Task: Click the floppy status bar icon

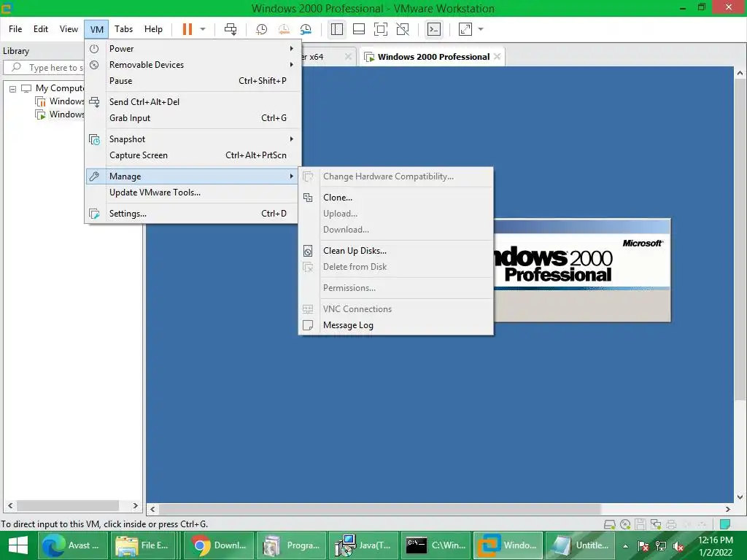Action: [x=640, y=524]
